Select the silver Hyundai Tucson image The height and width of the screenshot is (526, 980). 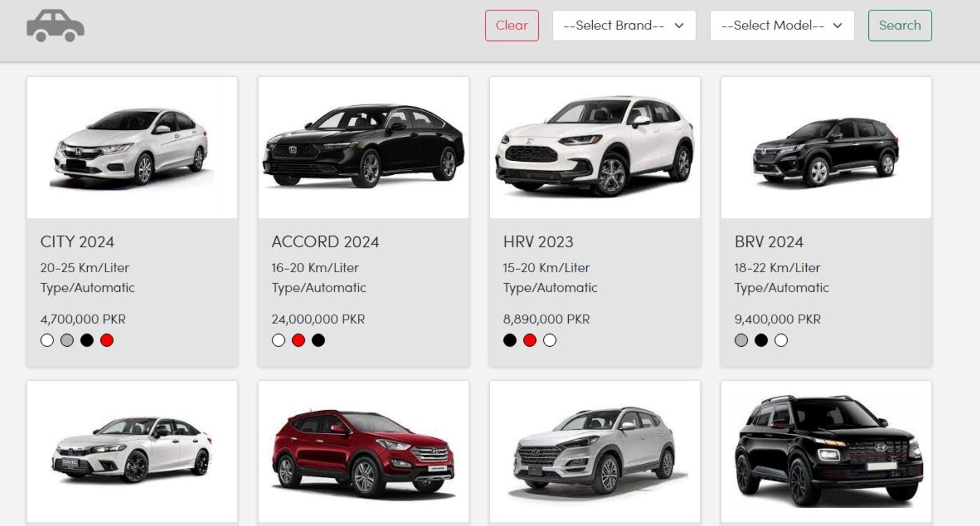pos(594,451)
